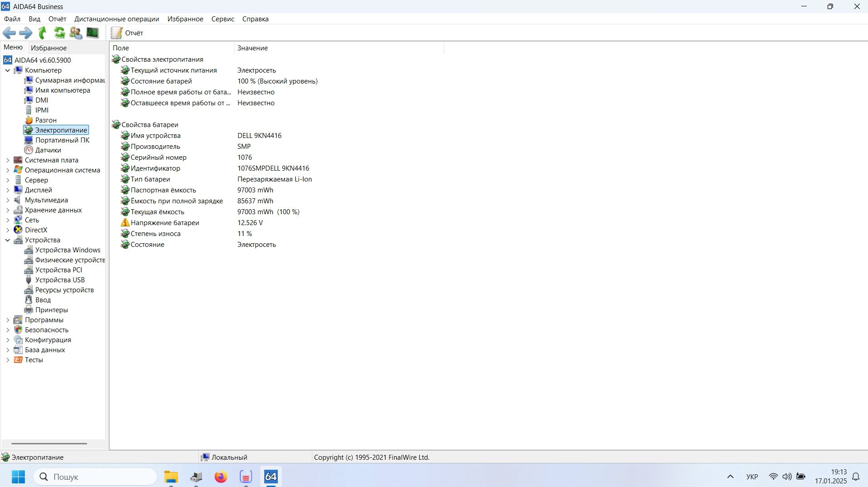The height and width of the screenshot is (487, 868).
Task: Click the Датчики gauge icon
Action: (x=29, y=150)
